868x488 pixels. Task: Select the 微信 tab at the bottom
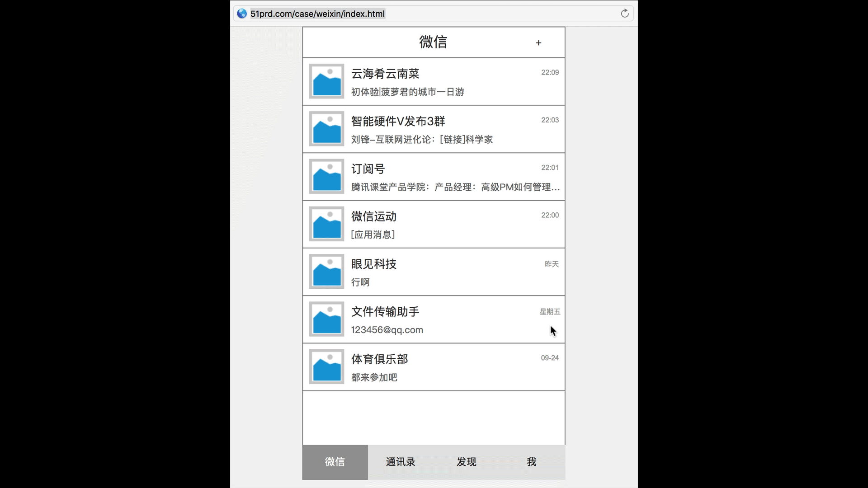click(x=335, y=462)
